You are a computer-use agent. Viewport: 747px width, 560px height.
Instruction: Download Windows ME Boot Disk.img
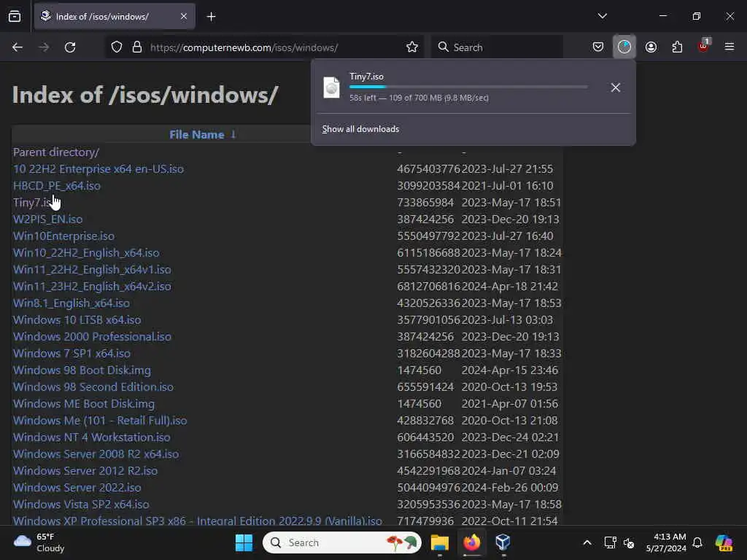pos(84,403)
